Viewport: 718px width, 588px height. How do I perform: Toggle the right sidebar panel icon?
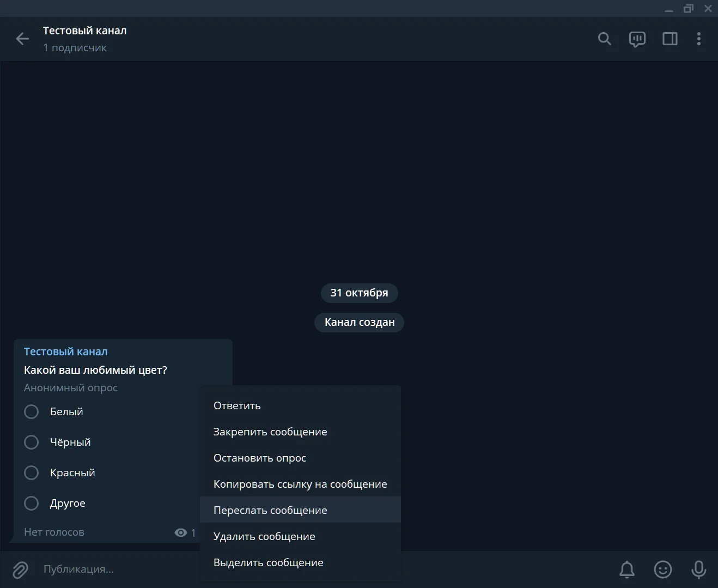tap(670, 39)
